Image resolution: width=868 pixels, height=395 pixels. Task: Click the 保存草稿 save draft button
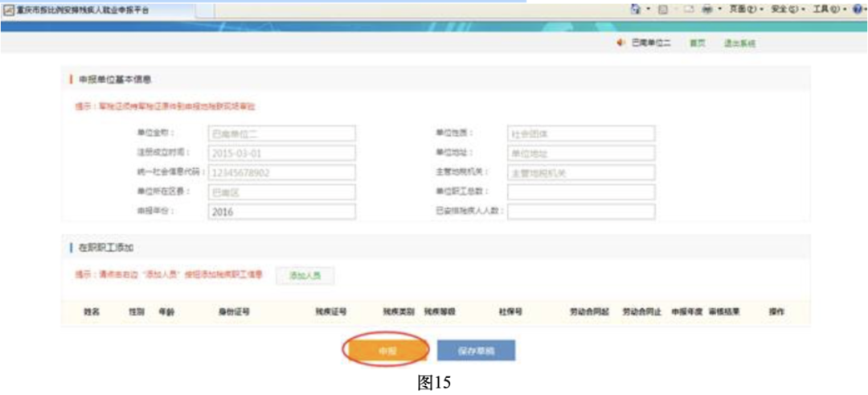[476, 351]
